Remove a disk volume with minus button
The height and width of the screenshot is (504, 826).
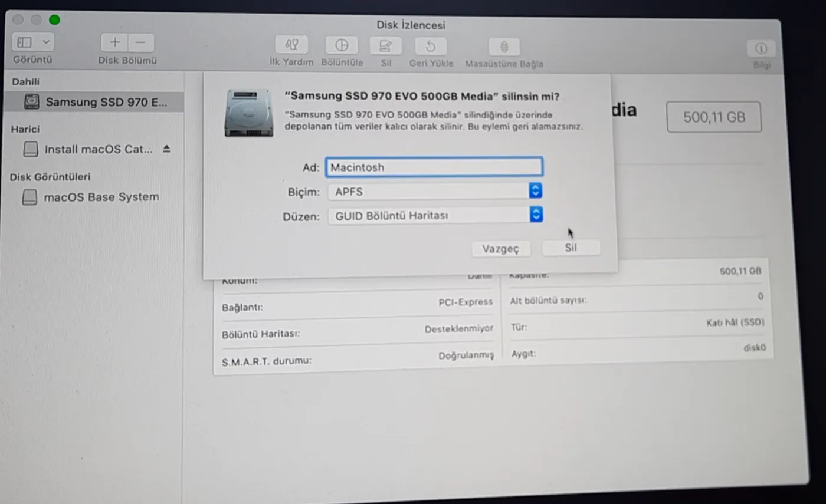click(141, 42)
